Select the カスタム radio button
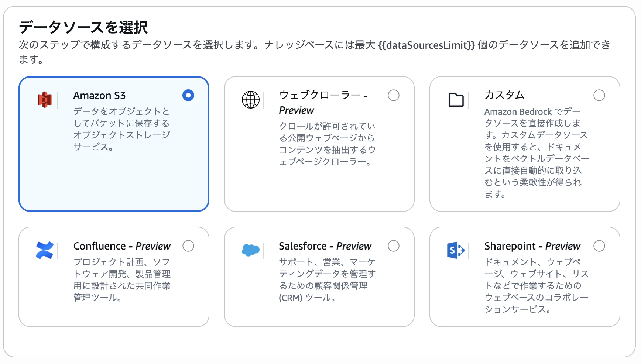 [599, 95]
